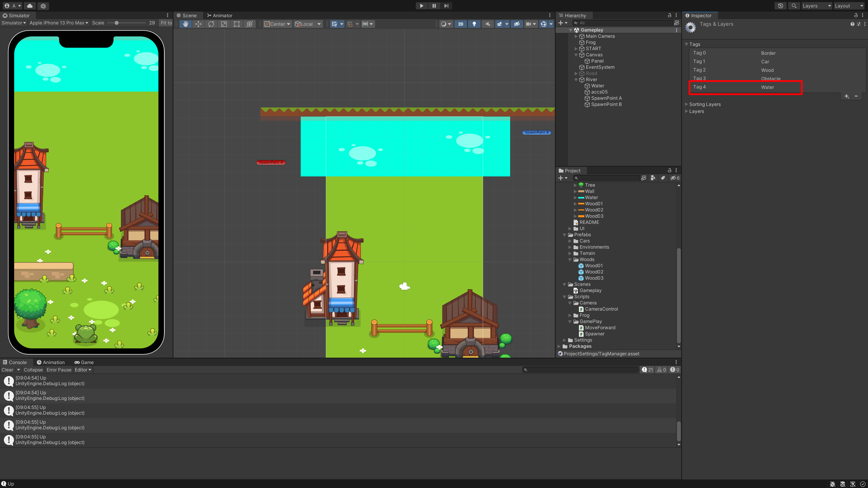Screen dimensions: 868x488
Task: Select the Rect transform tool
Action: click(237, 24)
